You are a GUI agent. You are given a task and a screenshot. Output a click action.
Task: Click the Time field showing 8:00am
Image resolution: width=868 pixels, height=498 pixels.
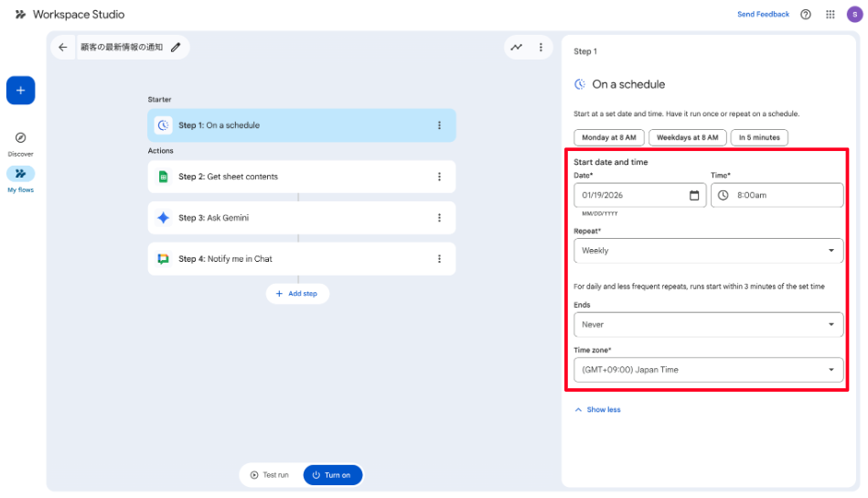777,195
